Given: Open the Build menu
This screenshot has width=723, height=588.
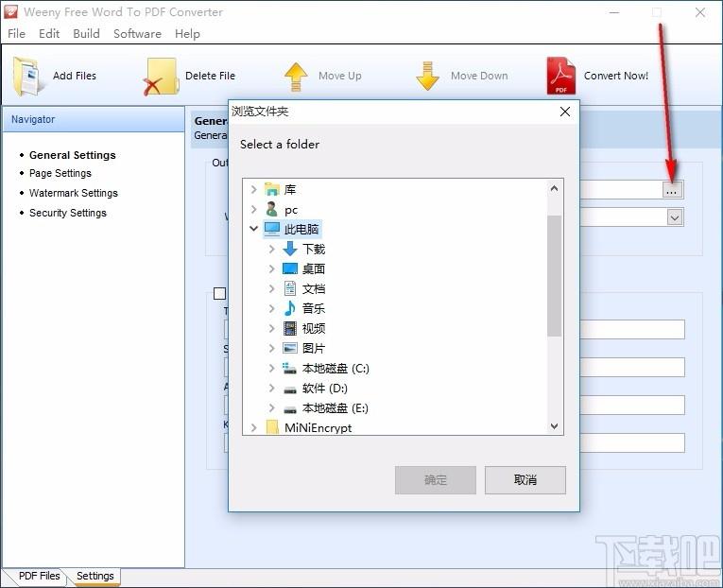Looking at the screenshot, I should 86,34.
